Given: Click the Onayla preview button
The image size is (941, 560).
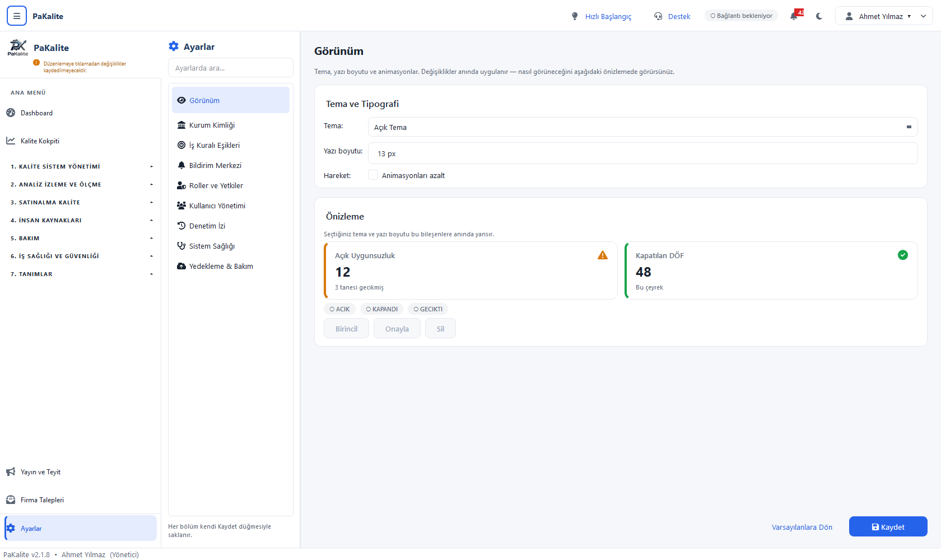Looking at the screenshot, I should tap(397, 329).
